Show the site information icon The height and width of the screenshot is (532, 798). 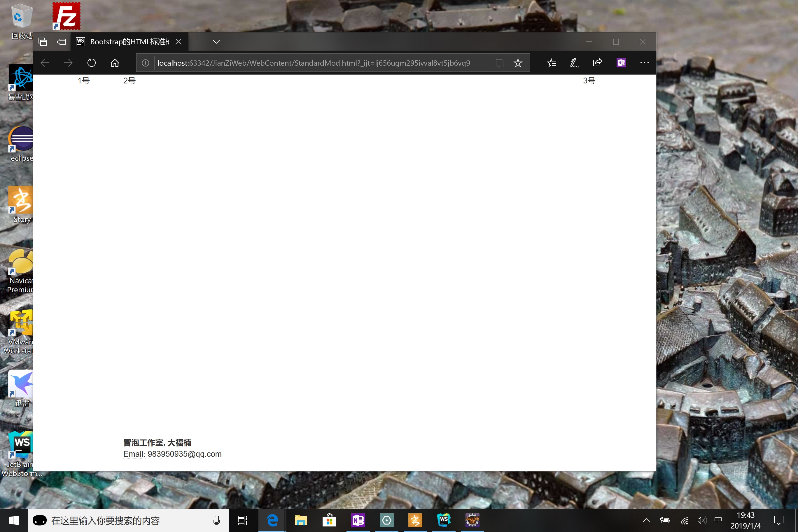(x=145, y=63)
